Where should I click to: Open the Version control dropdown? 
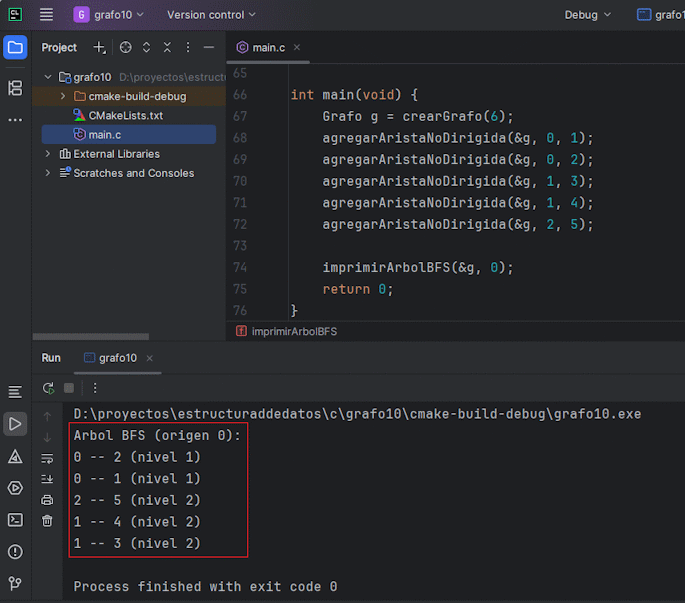(x=211, y=15)
